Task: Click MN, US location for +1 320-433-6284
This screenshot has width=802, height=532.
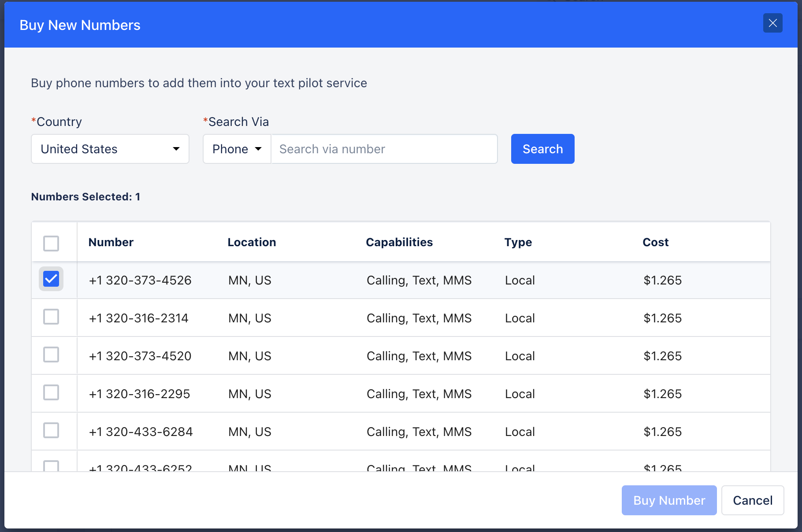Action: [250, 432]
